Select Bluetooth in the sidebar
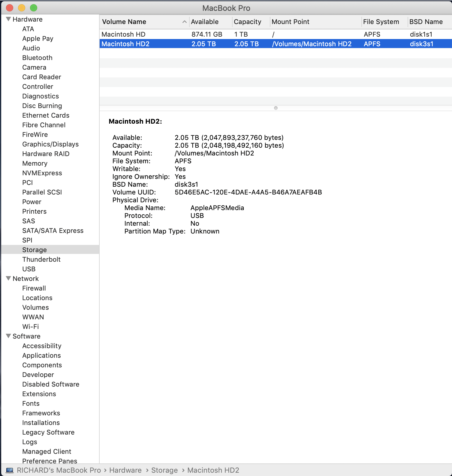 click(x=37, y=58)
